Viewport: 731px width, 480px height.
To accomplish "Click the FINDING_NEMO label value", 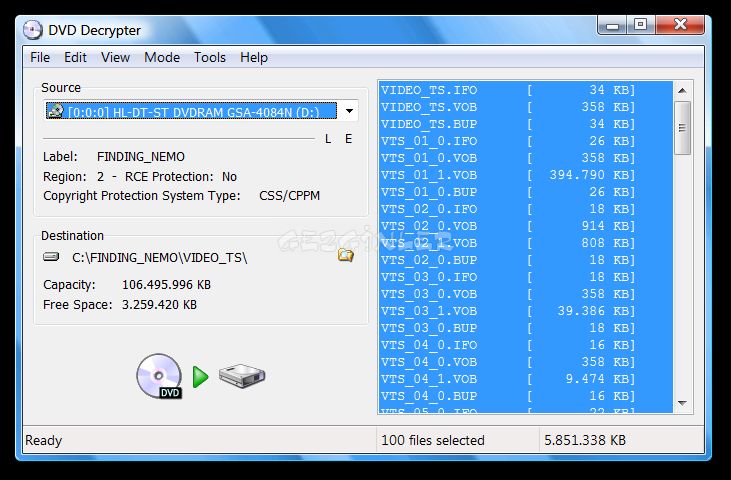I will click(x=141, y=157).
